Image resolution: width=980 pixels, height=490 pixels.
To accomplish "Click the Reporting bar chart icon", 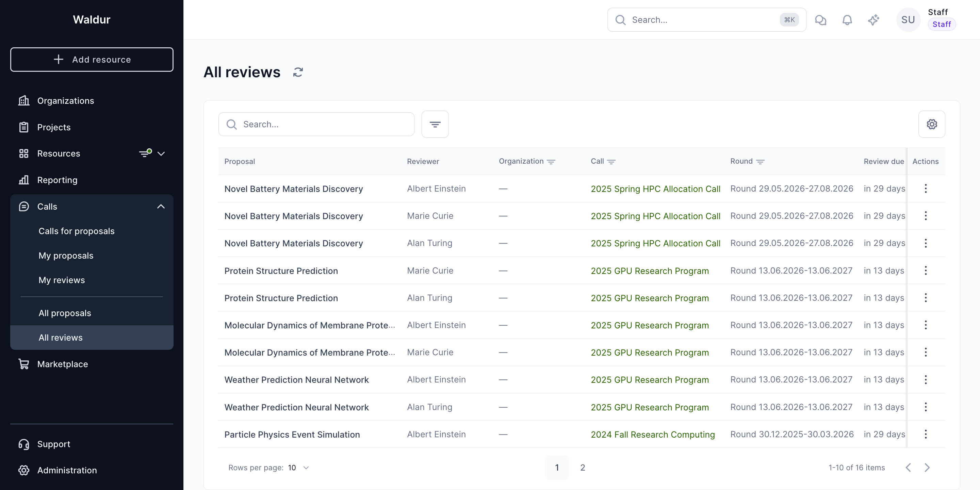I will coord(23,180).
